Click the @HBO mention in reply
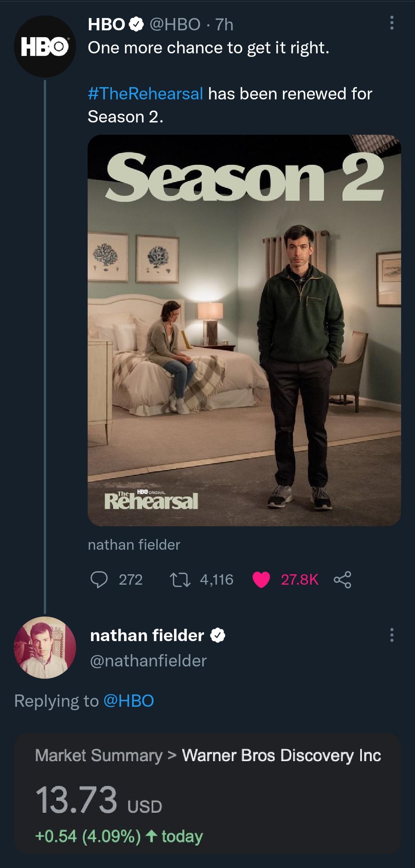415x868 pixels. pyautogui.click(x=129, y=701)
